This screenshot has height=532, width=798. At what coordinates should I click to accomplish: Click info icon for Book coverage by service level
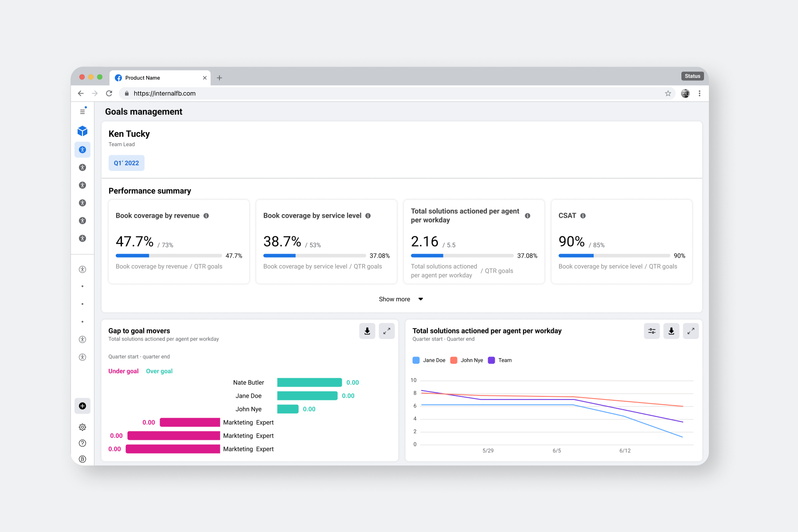pos(368,216)
